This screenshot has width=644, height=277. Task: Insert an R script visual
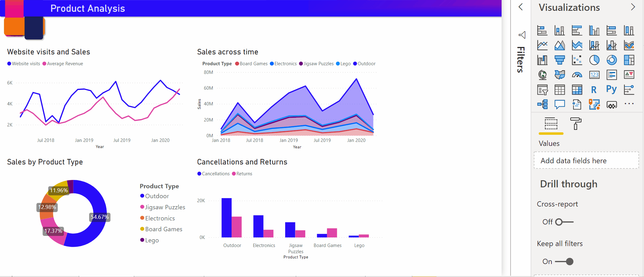(x=594, y=90)
